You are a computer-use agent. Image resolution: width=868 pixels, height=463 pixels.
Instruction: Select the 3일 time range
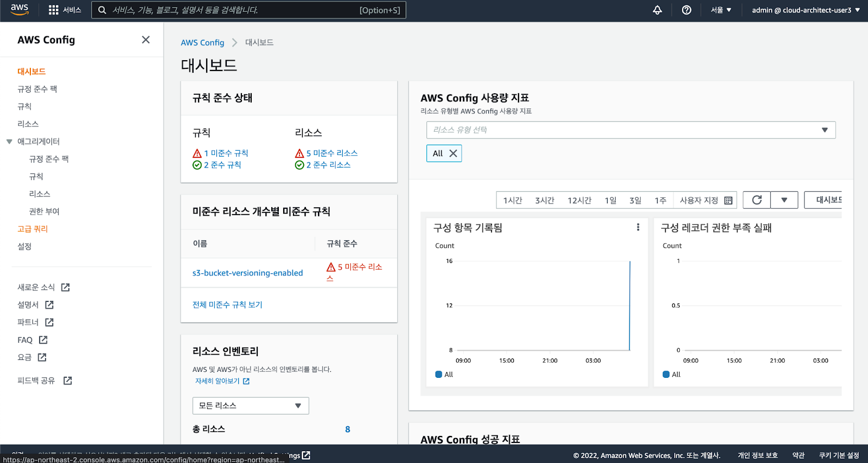tap(635, 201)
